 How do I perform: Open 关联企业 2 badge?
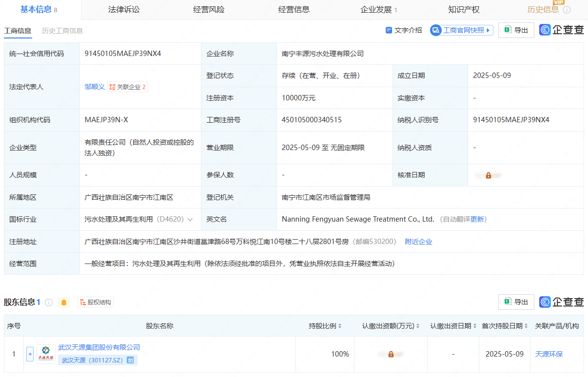(128, 87)
